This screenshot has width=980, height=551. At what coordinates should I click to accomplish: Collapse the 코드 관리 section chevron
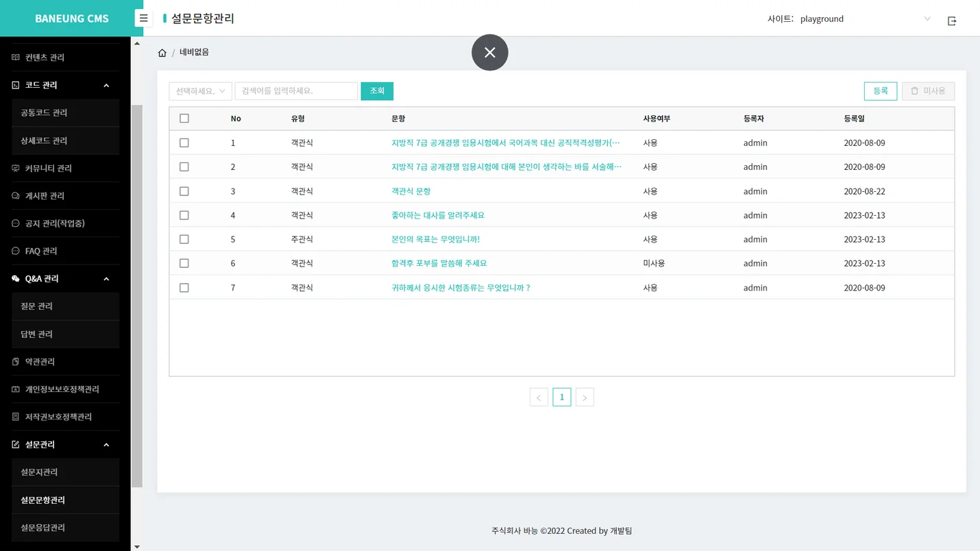106,86
